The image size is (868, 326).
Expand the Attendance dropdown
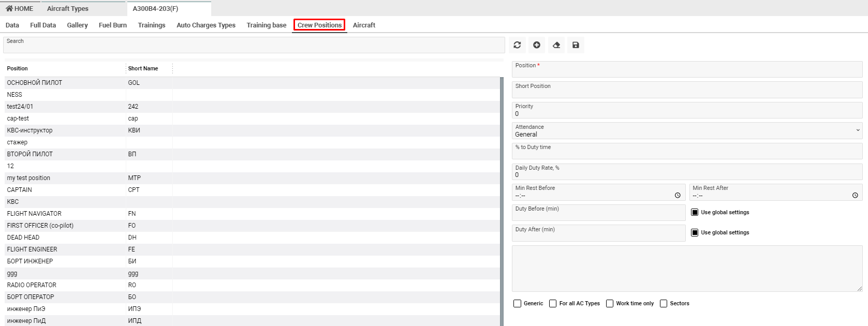click(686, 131)
